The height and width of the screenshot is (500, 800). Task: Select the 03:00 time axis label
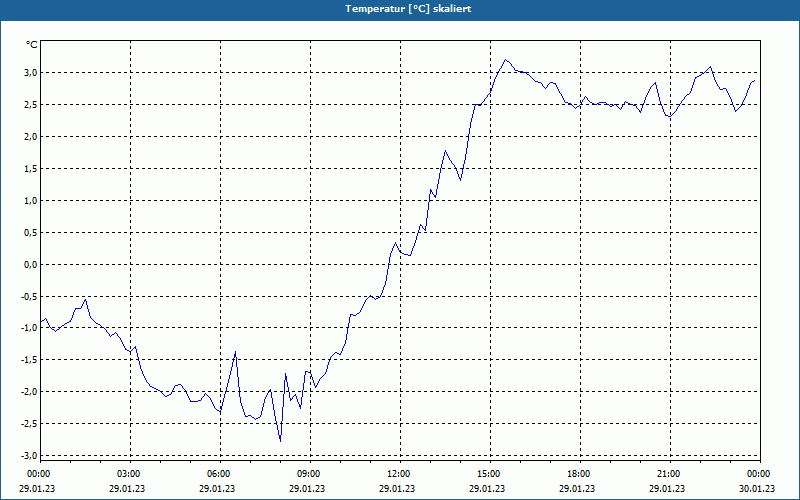point(131,474)
